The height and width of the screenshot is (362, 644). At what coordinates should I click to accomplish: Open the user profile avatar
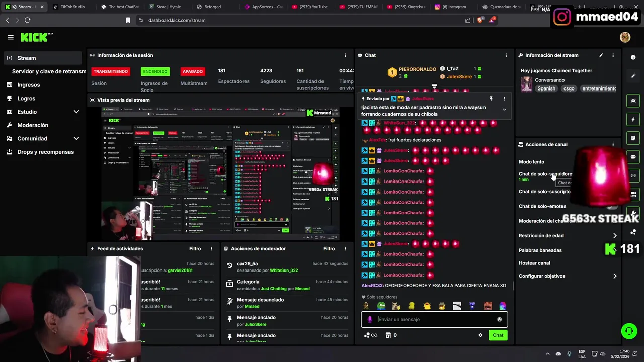[x=625, y=37]
